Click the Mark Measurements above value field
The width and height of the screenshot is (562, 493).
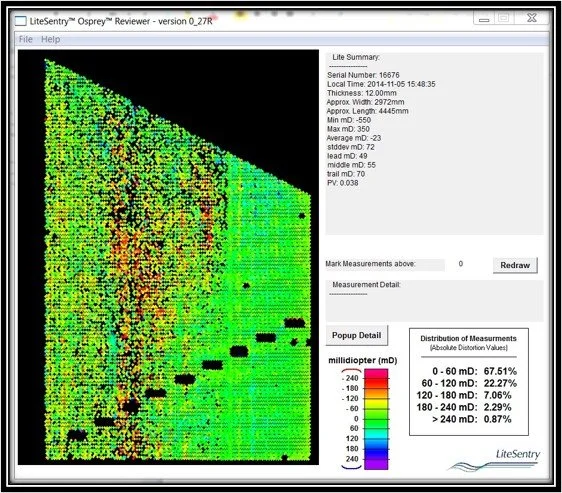pos(461,264)
